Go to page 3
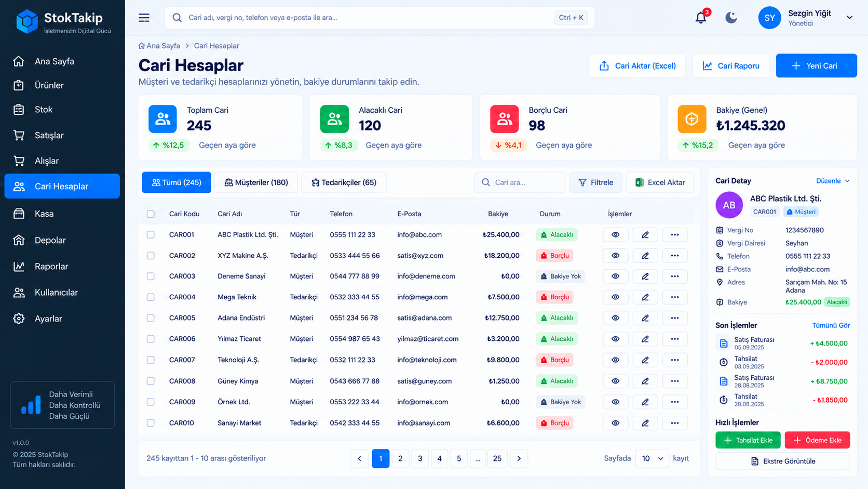The height and width of the screenshot is (489, 868). pos(420,458)
